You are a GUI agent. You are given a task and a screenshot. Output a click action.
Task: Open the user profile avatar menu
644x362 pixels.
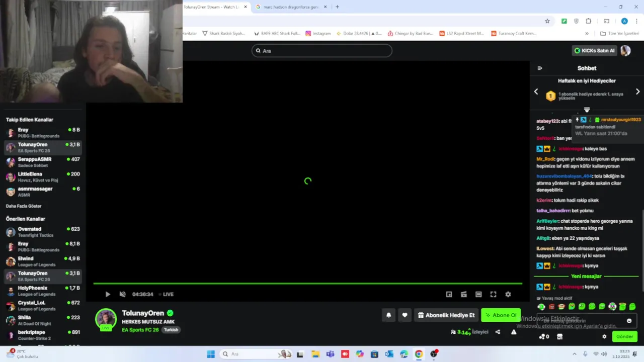(625, 50)
